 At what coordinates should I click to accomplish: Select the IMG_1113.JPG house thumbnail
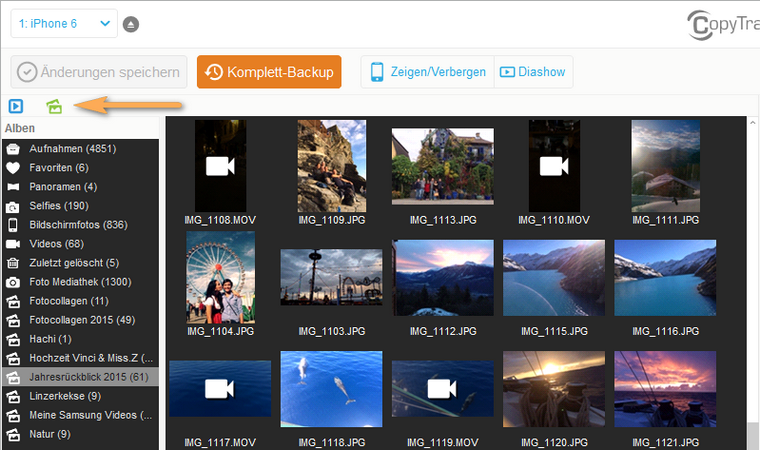[443, 166]
